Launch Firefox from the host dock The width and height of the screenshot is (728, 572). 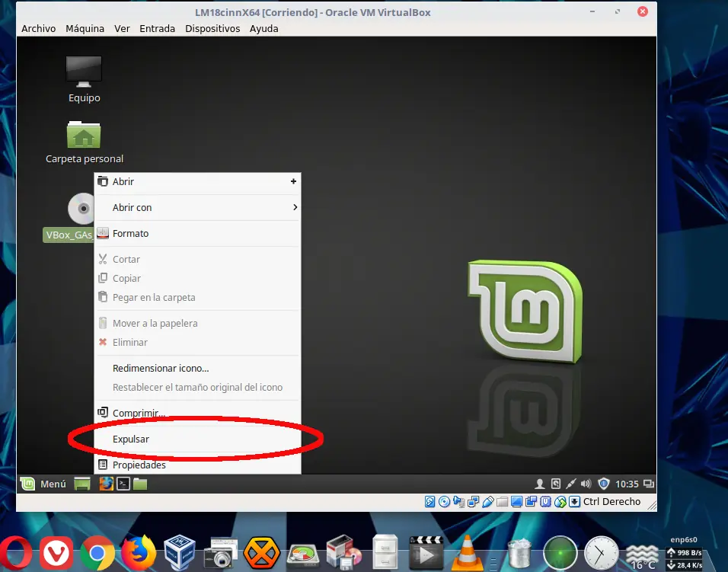pyautogui.click(x=139, y=552)
